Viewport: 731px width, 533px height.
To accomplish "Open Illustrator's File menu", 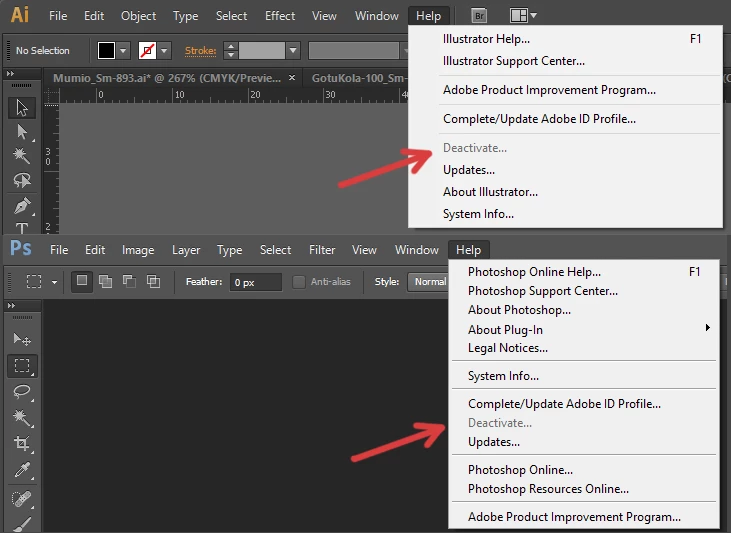I will tap(58, 16).
